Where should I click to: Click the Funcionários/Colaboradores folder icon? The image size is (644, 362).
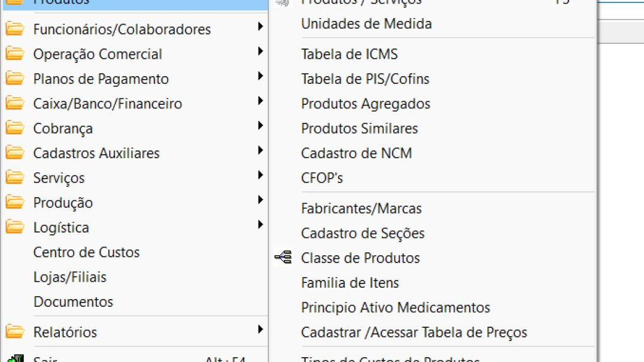[x=14, y=29]
